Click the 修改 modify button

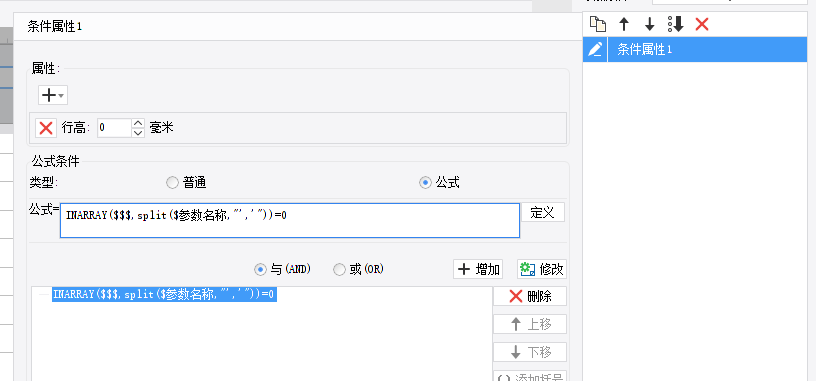click(x=542, y=269)
